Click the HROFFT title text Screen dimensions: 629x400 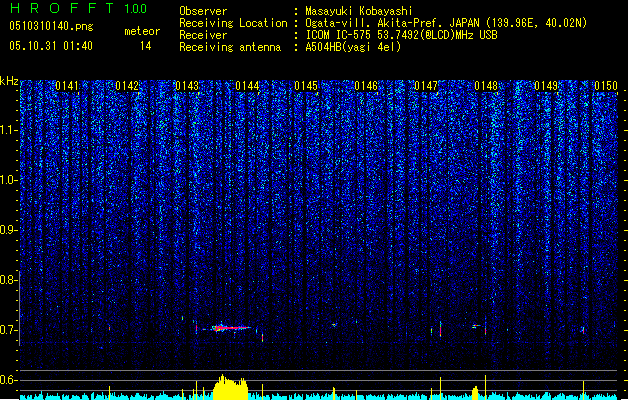[x=61, y=8]
